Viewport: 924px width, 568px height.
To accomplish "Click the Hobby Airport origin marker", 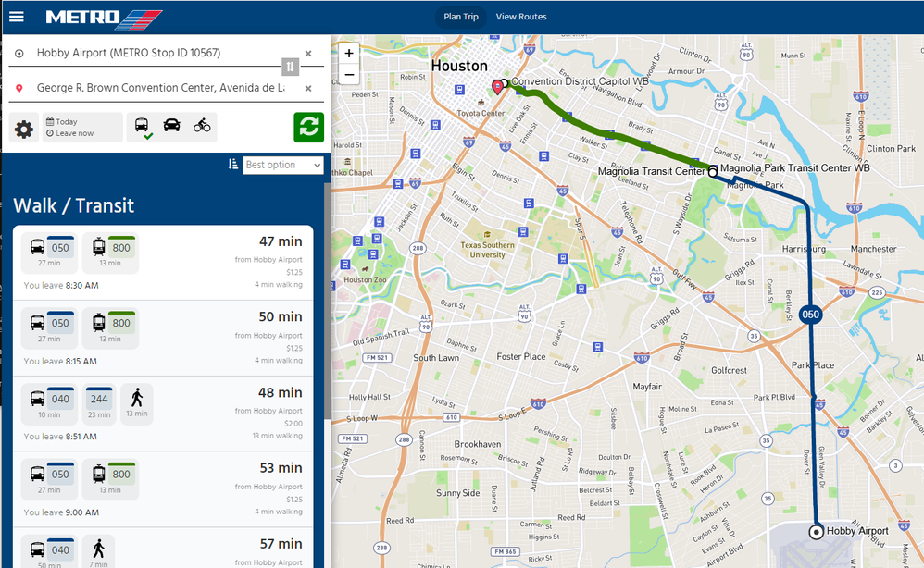I will 817,532.
